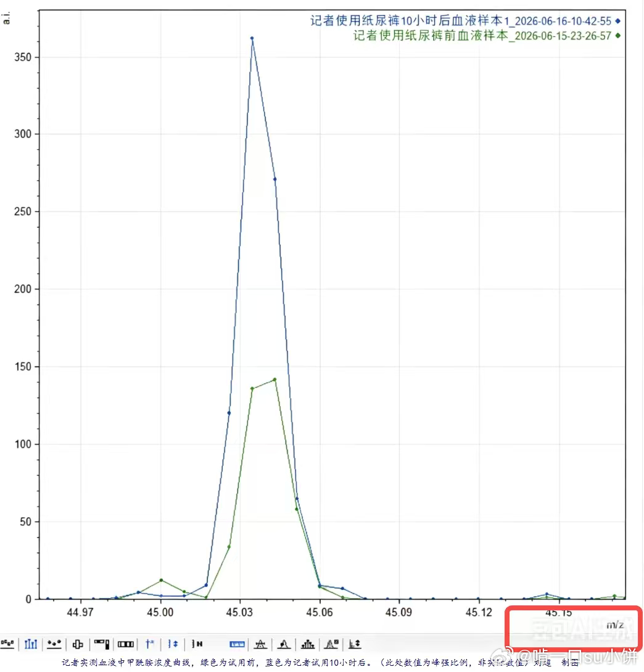Click the x-axis label 45.06

click(x=320, y=612)
